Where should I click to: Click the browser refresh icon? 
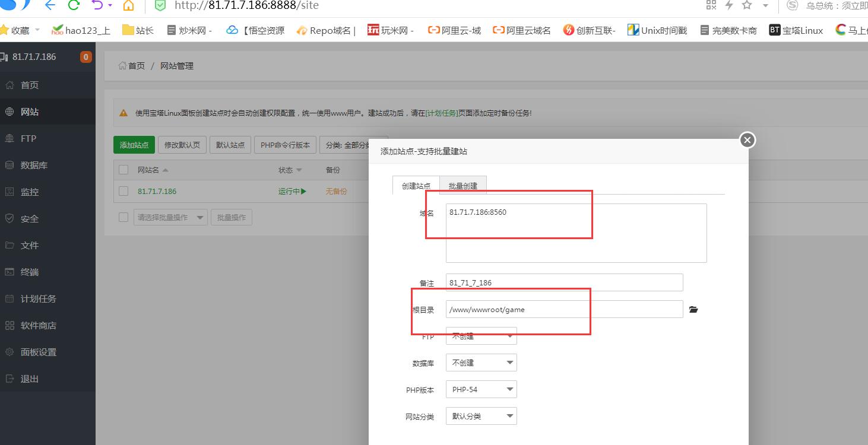click(x=74, y=5)
